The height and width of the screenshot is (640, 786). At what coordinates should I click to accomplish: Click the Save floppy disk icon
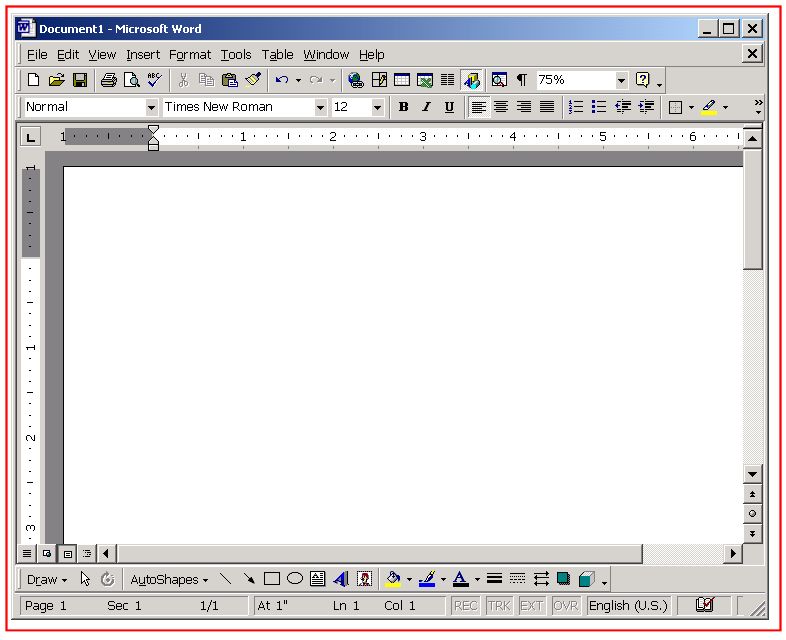click(80, 80)
